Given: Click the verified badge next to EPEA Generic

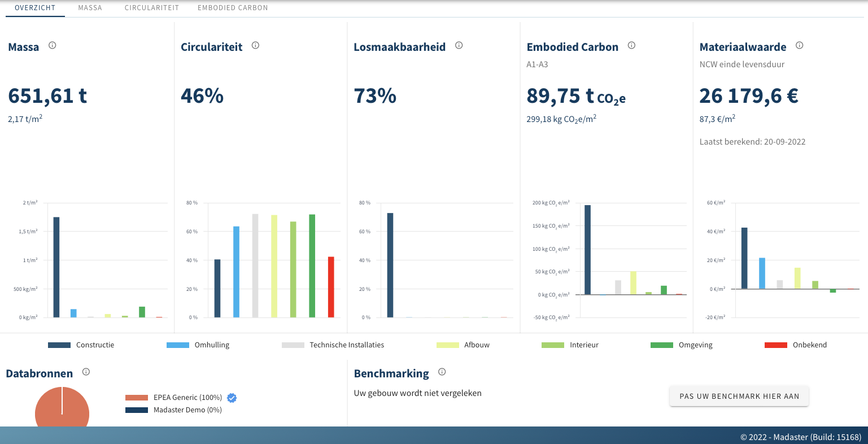Looking at the screenshot, I should point(232,398).
